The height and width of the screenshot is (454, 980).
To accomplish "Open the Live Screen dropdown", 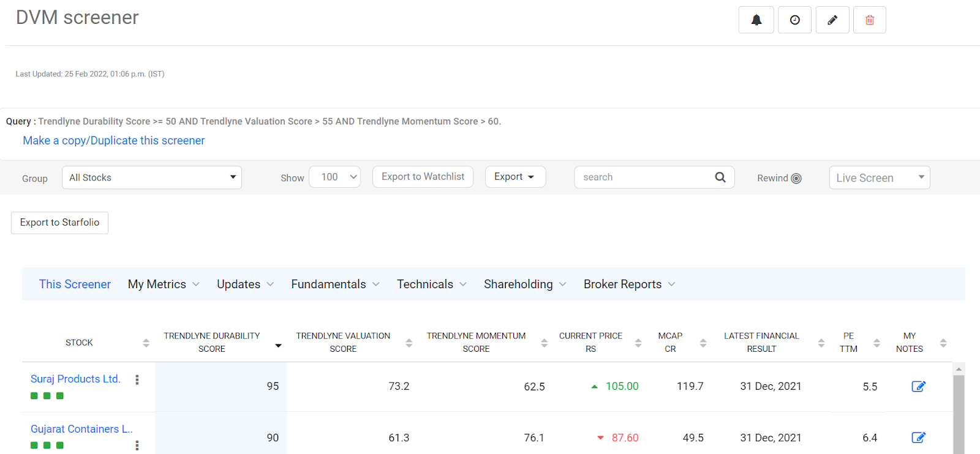I will (x=880, y=177).
